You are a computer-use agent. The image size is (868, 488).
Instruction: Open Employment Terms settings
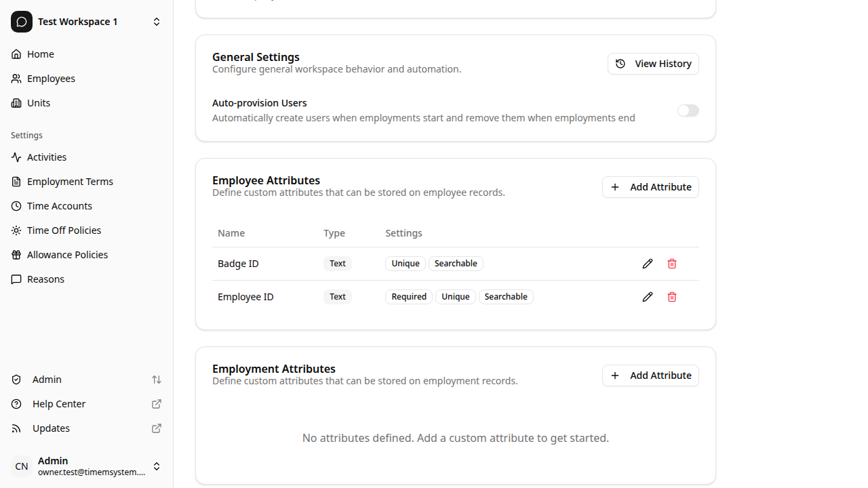[x=71, y=182]
